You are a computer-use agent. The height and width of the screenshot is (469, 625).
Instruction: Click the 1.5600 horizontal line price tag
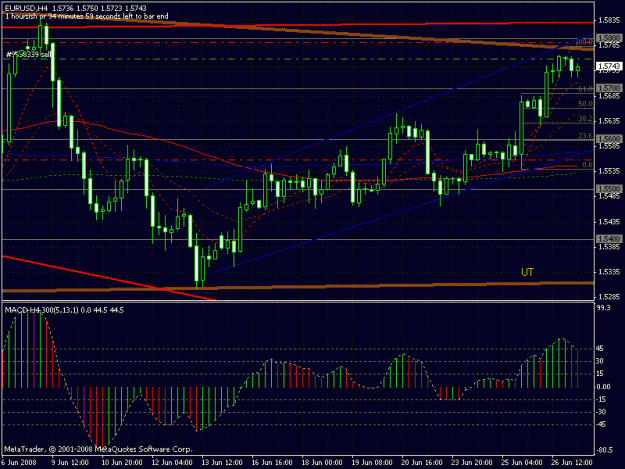[x=609, y=139]
